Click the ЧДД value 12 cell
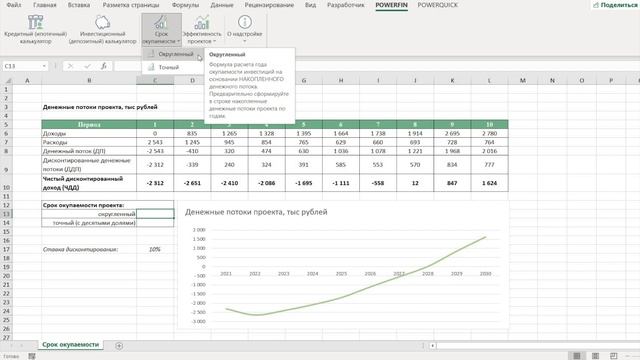Viewport: 640px width, 360px height. click(415, 183)
